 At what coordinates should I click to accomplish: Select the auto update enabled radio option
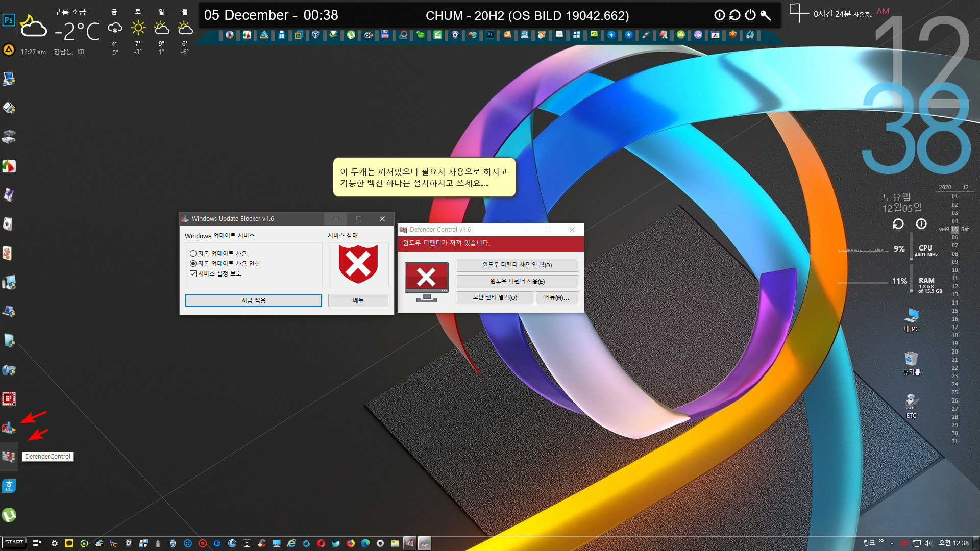[x=218, y=254]
